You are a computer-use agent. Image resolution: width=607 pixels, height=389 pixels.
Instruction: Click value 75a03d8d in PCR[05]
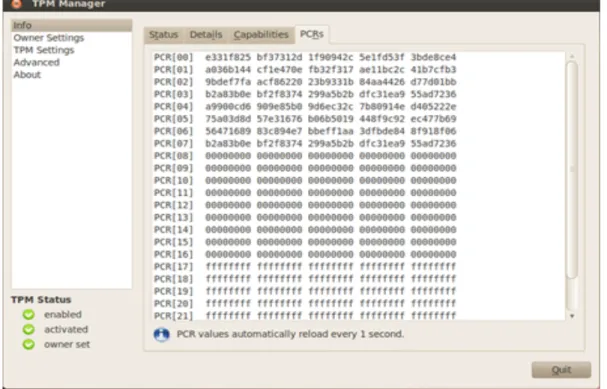pos(228,119)
